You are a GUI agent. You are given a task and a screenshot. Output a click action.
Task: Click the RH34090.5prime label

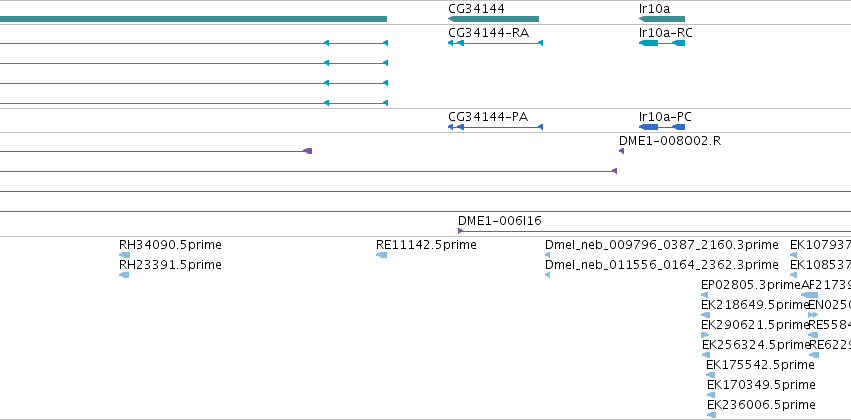coord(170,245)
